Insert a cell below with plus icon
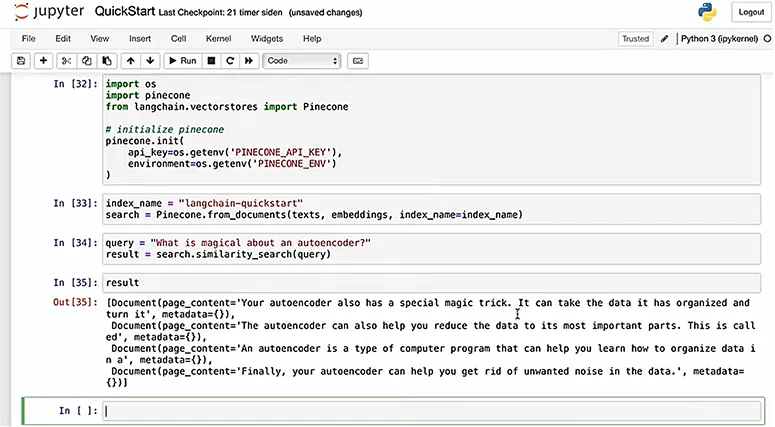This screenshot has width=775, height=427. (x=44, y=61)
